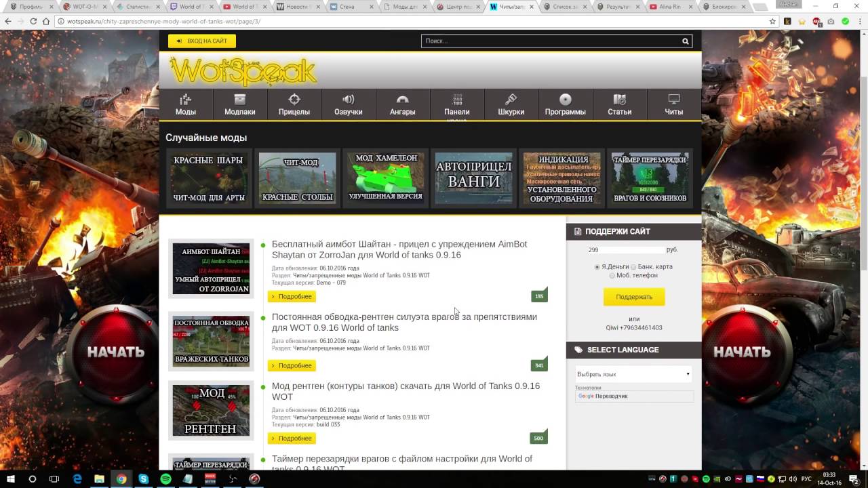Open the Chrome menu button

(x=860, y=21)
